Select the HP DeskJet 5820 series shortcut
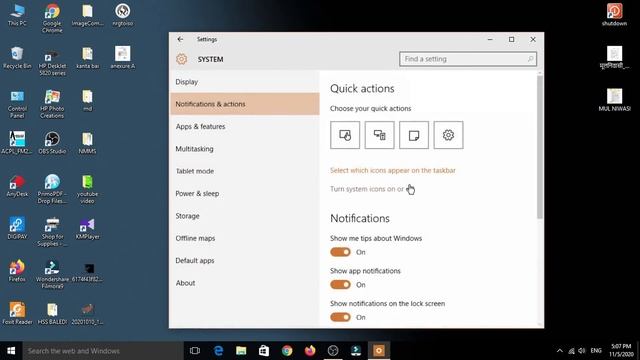 coord(52,61)
